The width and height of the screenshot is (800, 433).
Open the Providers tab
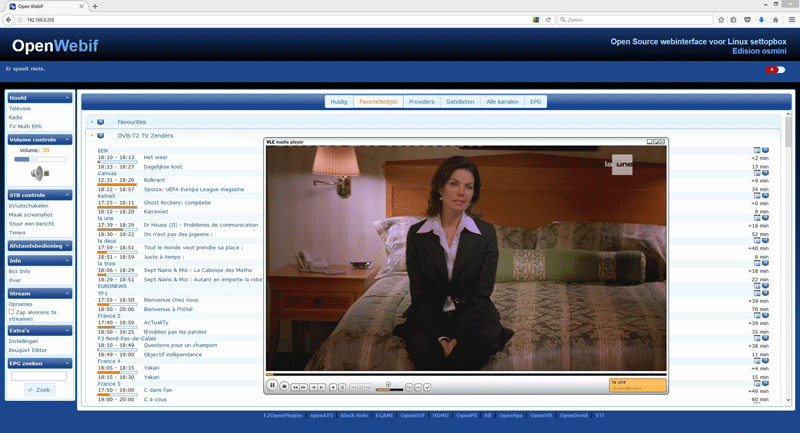click(x=421, y=101)
